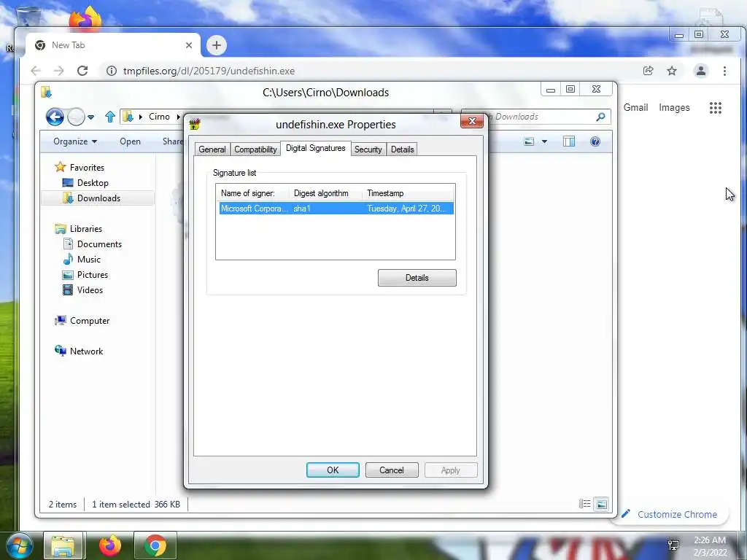Cancel the Properties dialog
This screenshot has height=560, width=747.
pyautogui.click(x=392, y=470)
